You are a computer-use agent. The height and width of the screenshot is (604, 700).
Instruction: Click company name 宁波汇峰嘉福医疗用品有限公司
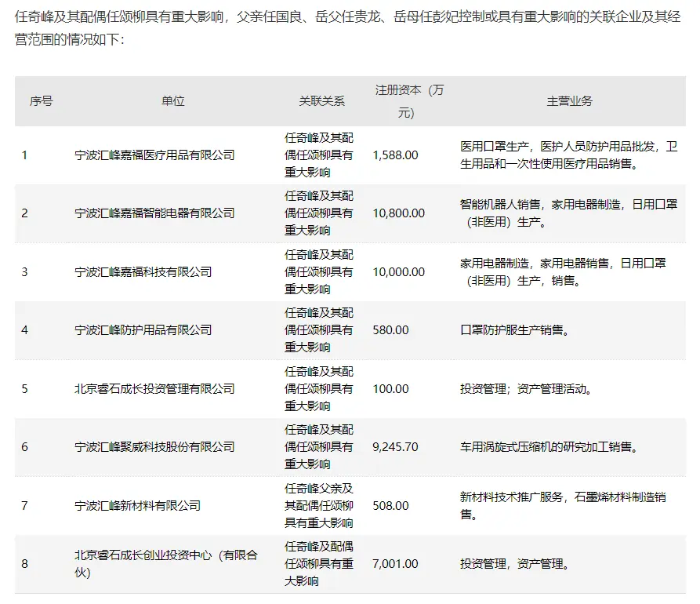154,155
